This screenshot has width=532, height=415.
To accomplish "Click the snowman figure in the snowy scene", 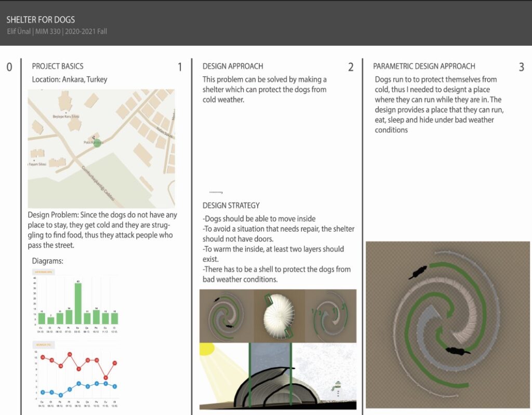I will point(338,388).
